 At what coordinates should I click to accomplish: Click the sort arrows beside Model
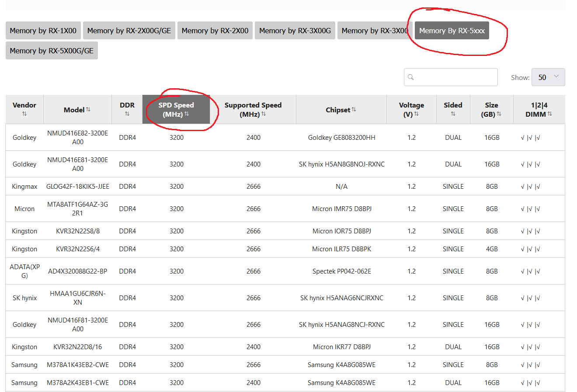click(x=88, y=109)
